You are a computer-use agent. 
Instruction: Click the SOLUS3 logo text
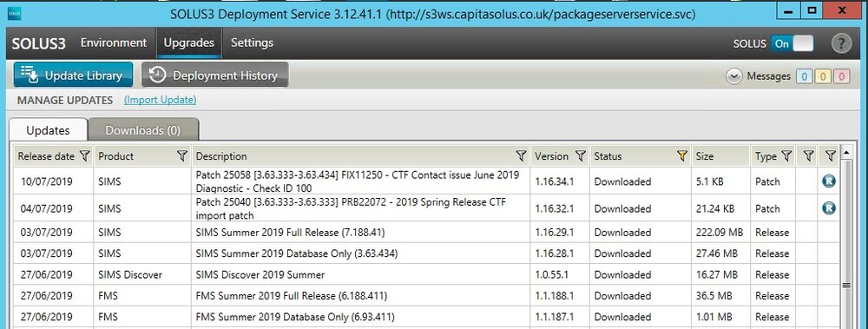pos(39,43)
